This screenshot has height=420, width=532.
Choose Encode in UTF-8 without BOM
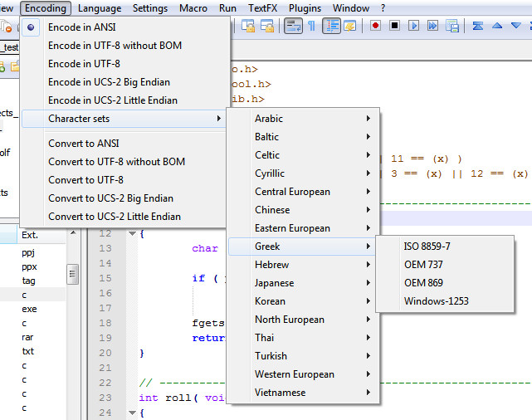(x=124, y=46)
